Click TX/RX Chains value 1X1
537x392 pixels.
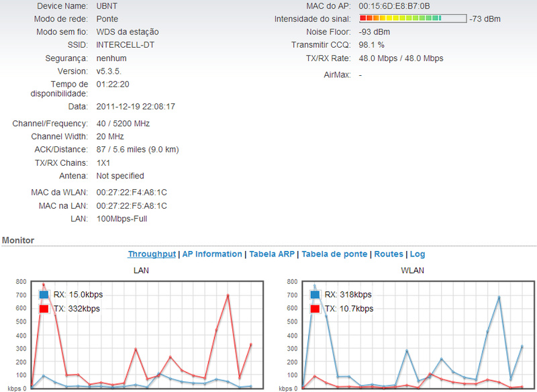pos(103,163)
